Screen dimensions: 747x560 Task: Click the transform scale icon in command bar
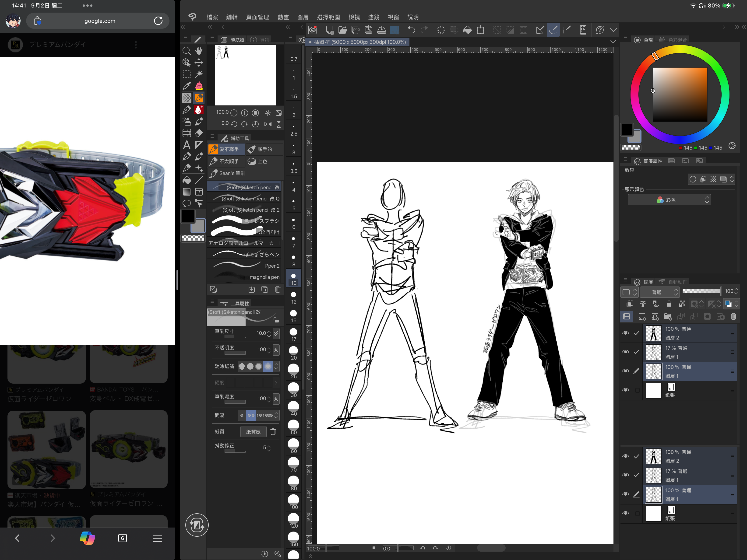click(480, 30)
